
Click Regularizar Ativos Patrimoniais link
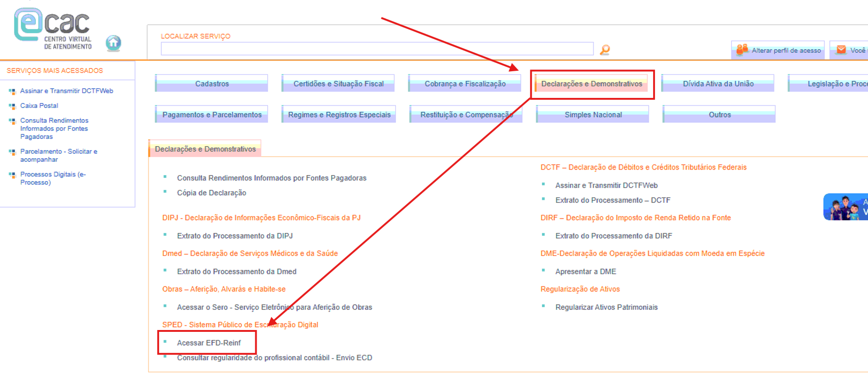pos(606,307)
